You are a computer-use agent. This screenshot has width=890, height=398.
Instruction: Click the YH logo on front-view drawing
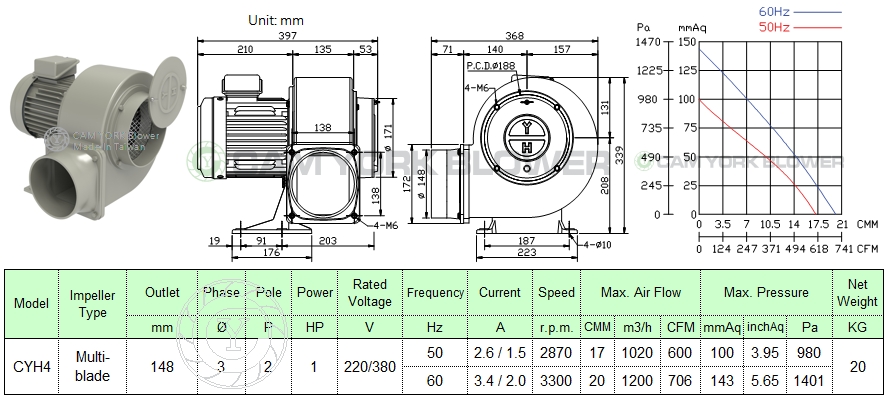pyautogui.click(x=527, y=137)
